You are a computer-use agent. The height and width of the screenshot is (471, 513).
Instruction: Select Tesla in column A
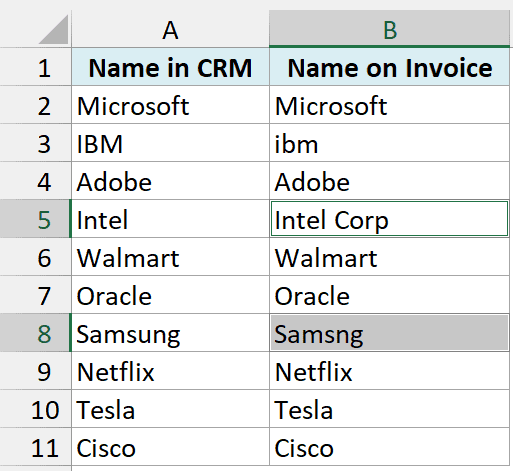170,409
